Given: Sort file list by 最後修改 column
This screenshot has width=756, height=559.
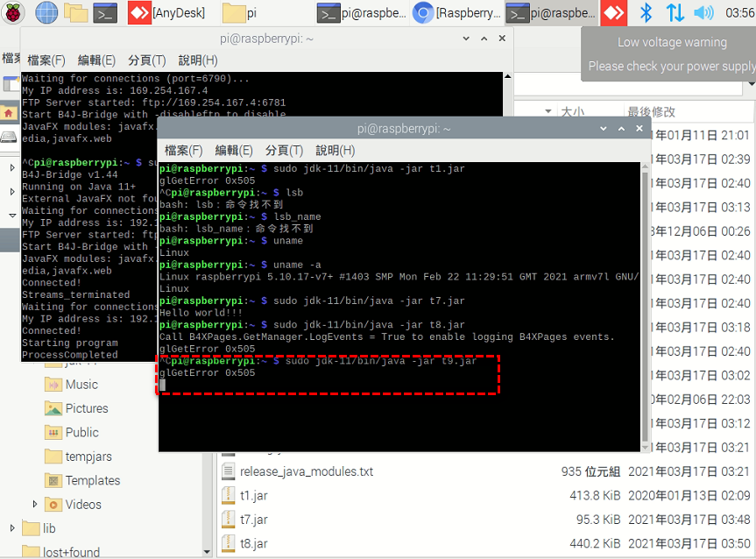Looking at the screenshot, I should [651, 112].
